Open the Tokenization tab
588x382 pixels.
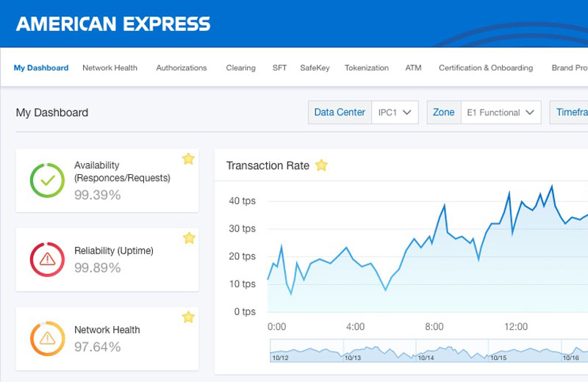(x=367, y=68)
